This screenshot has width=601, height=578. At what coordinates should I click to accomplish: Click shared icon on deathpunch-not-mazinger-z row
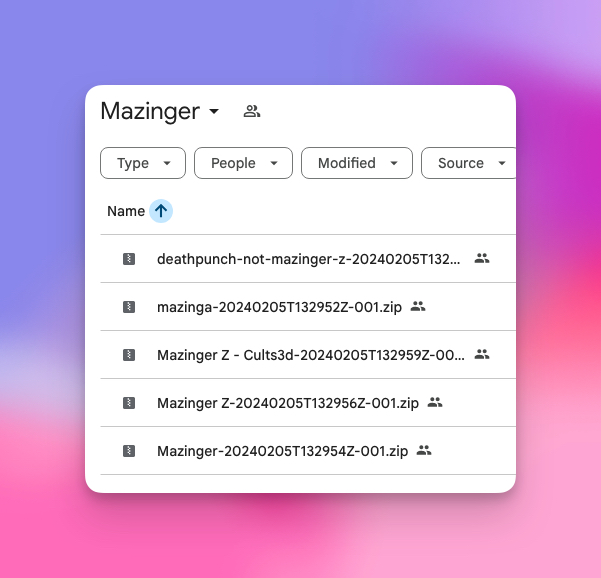tap(482, 259)
